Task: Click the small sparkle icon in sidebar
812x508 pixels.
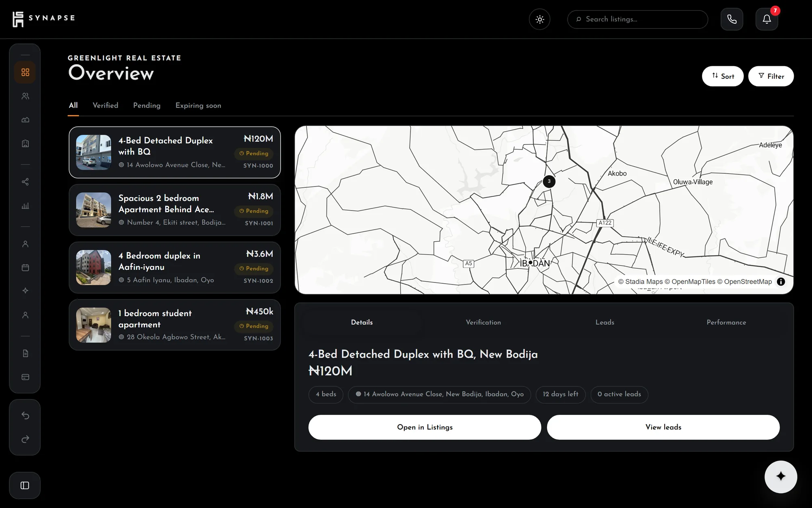Action: click(25, 291)
